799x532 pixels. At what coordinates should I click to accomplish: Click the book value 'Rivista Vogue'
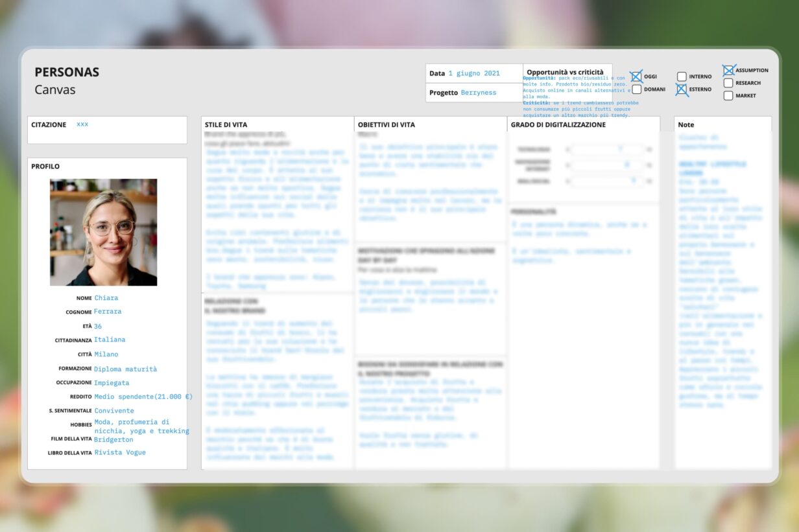click(120, 452)
